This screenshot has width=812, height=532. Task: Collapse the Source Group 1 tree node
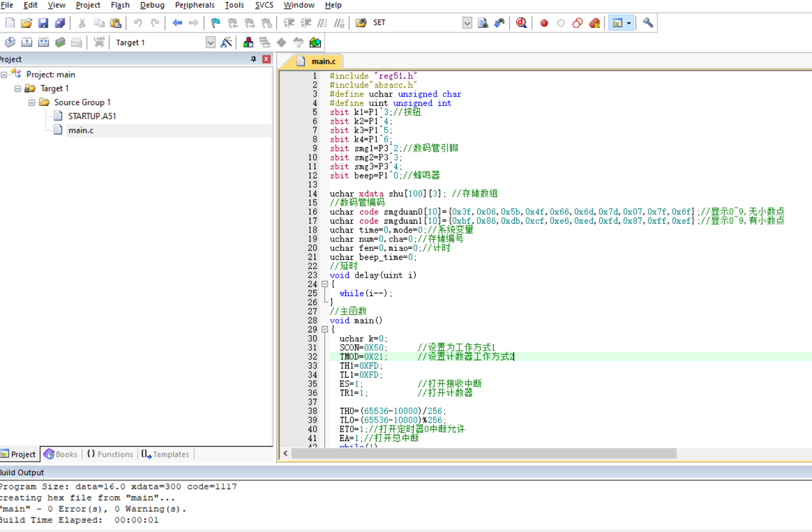[32, 103]
